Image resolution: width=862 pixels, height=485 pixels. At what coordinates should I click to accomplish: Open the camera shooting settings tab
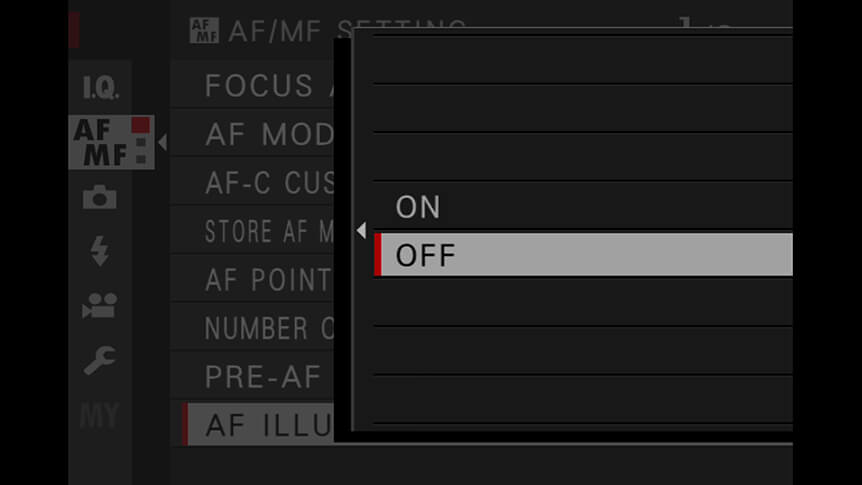pyautogui.click(x=100, y=197)
